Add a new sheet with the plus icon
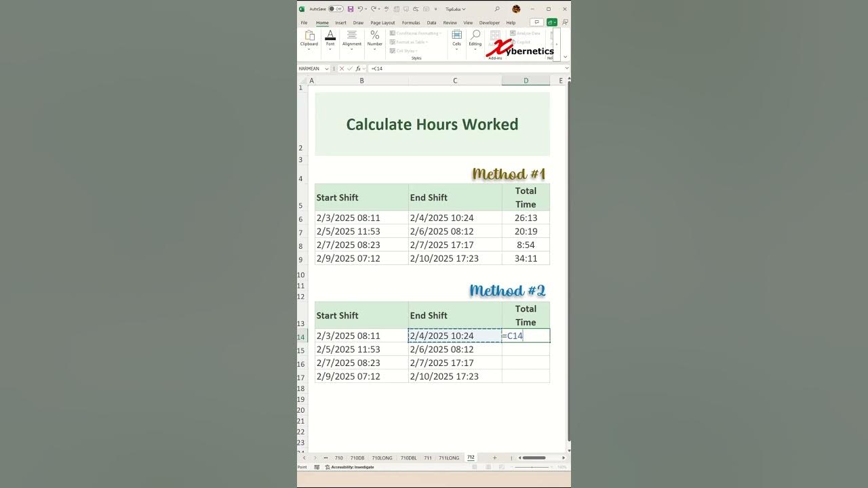 pyautogui.click(x=494, y=457)
